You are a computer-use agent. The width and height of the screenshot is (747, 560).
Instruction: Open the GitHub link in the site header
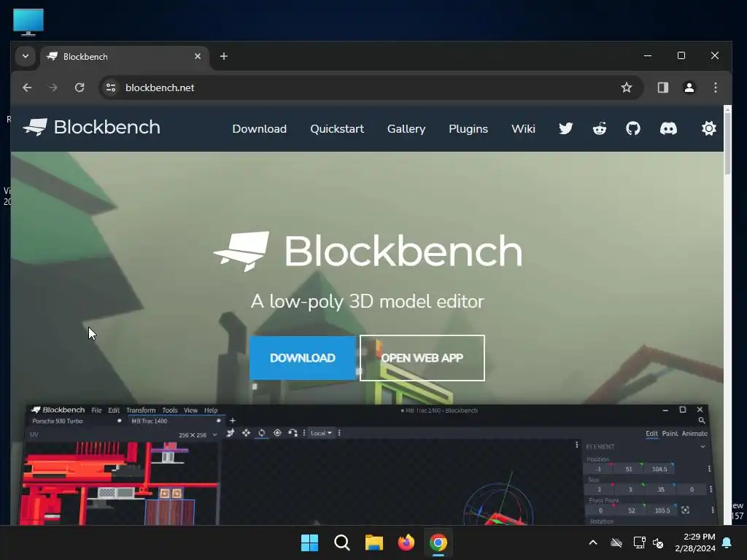pyautogui.click(x=633, y=128)
